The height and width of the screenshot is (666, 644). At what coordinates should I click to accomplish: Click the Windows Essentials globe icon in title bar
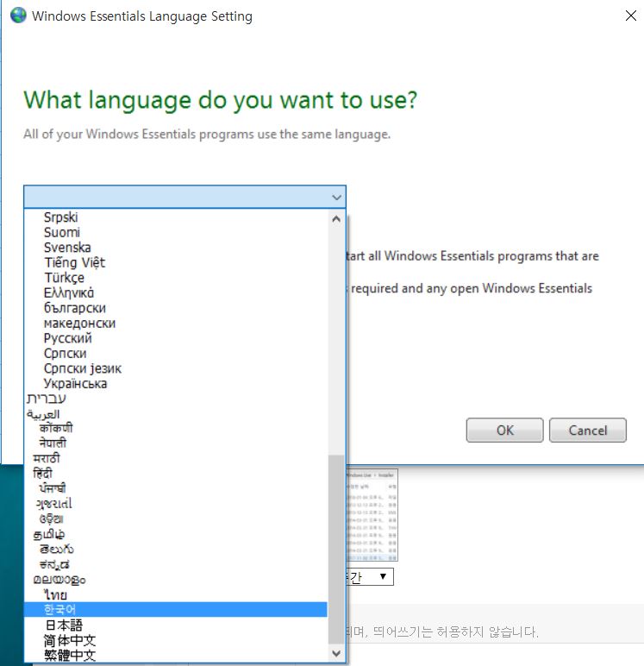(18, 16)
